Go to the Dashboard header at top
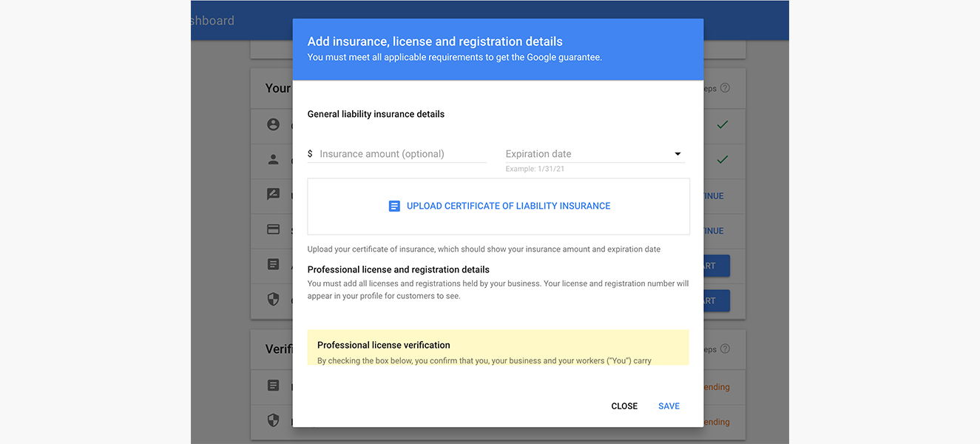Screen dimensions: 980x444 (x=213, y=20)
